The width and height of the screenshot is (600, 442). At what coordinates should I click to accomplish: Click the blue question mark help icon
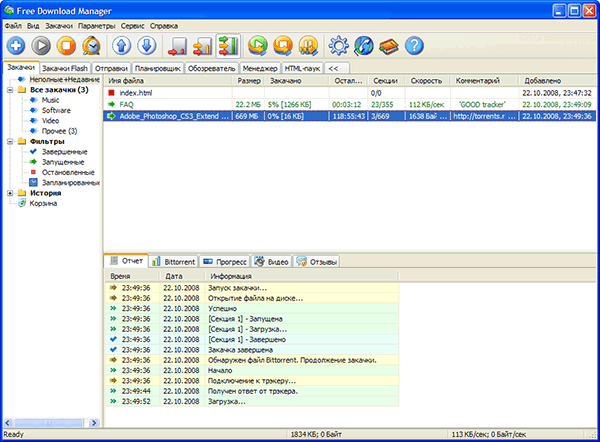click(x=414, y=46)
